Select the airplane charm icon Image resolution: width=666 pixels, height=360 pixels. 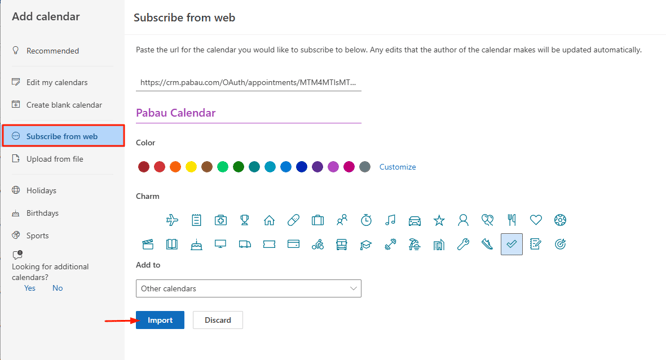point(172,220)
